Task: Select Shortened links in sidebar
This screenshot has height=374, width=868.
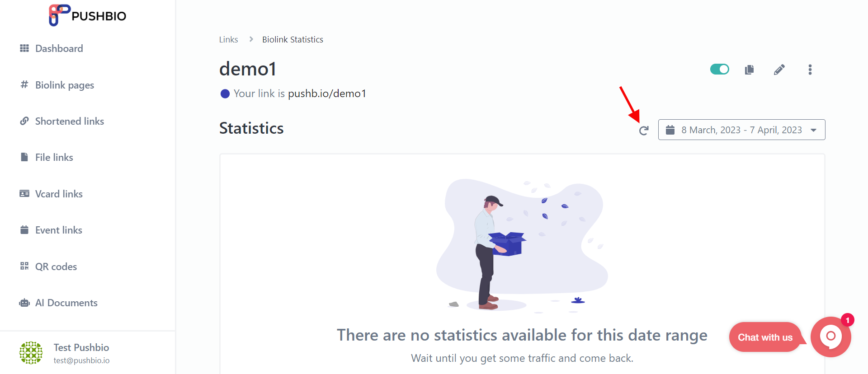Action: 62,121
